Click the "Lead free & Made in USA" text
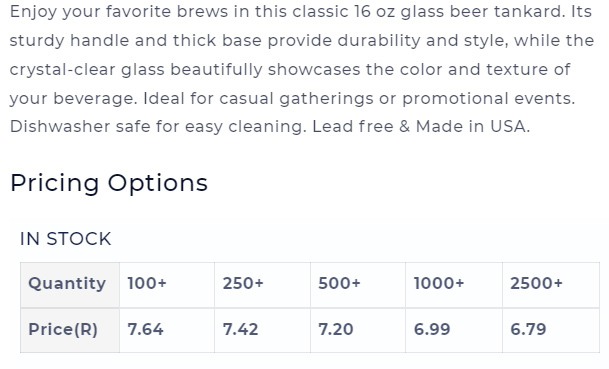609x369 pixels. [x=421, y=126]
